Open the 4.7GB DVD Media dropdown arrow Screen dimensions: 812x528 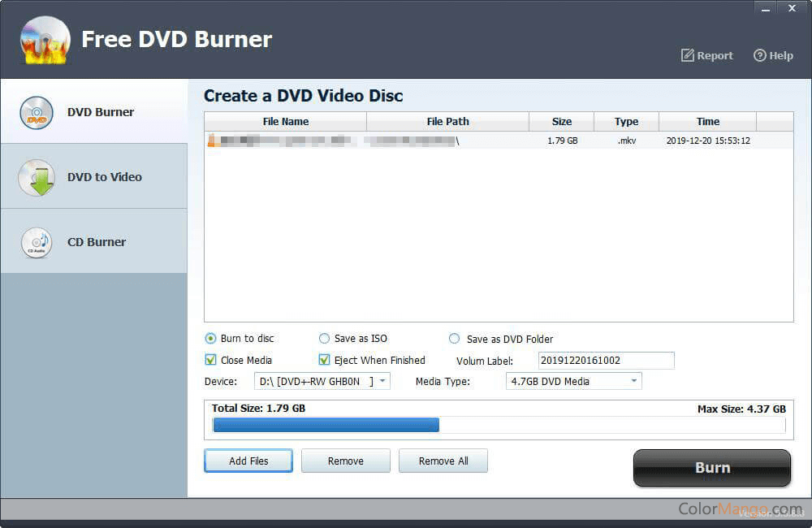click(632, 380)
